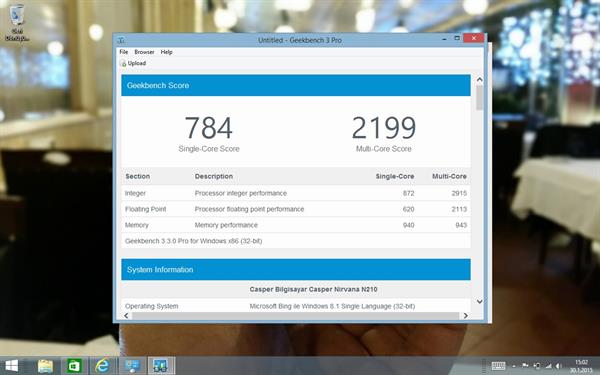The height and width of the screenshot is (375, 600).
Task: Show hidden tray icons arrow
Action: [514, 366]
